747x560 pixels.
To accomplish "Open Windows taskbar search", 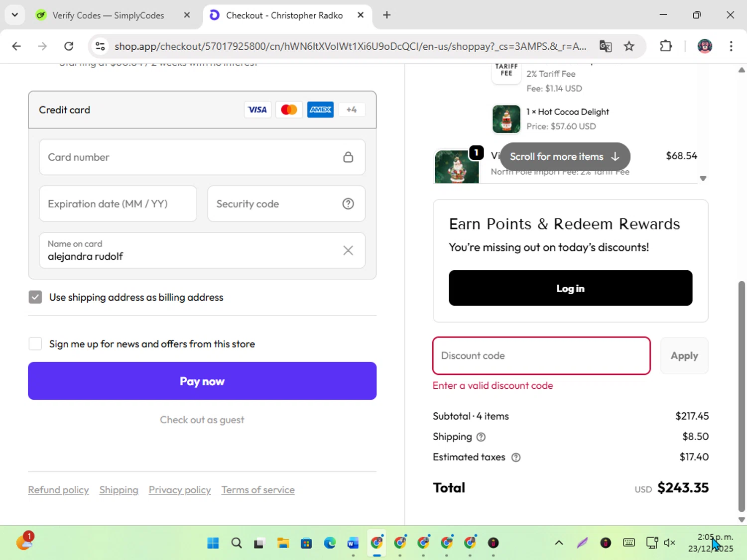I will coord(237,543).
